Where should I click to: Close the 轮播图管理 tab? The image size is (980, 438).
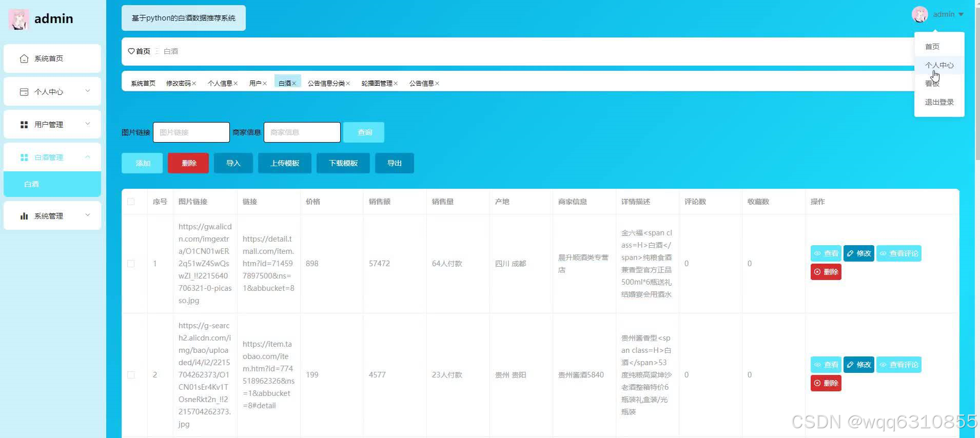396,84
